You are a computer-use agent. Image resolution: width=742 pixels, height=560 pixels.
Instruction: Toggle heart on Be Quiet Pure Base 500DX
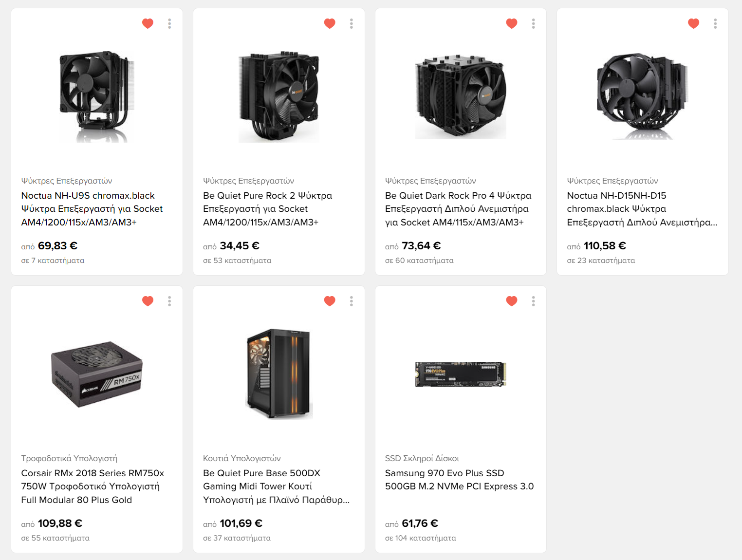pyautogui.click(x=330, y=301)
